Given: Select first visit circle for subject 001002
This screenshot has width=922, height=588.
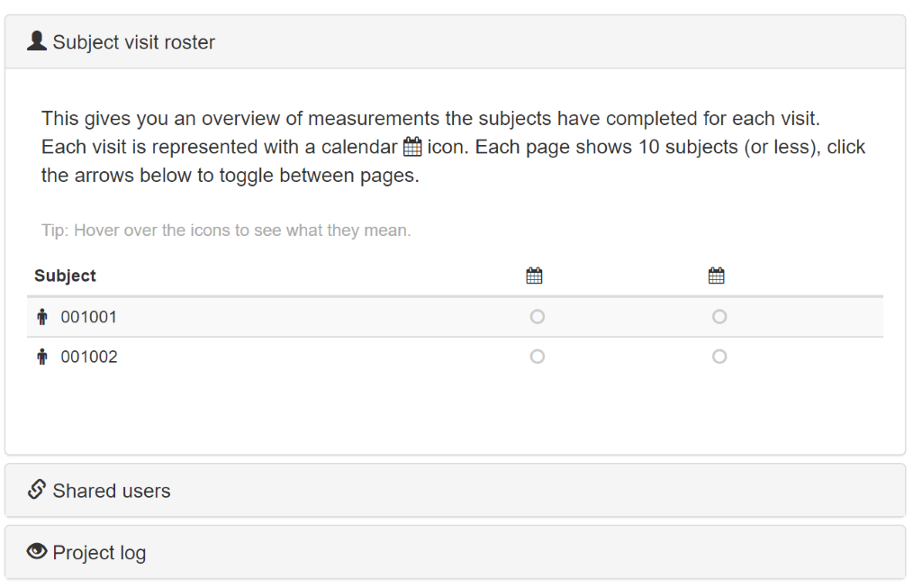Looking at the screenshot, I should pyautogui.click(x=537, y=357).
